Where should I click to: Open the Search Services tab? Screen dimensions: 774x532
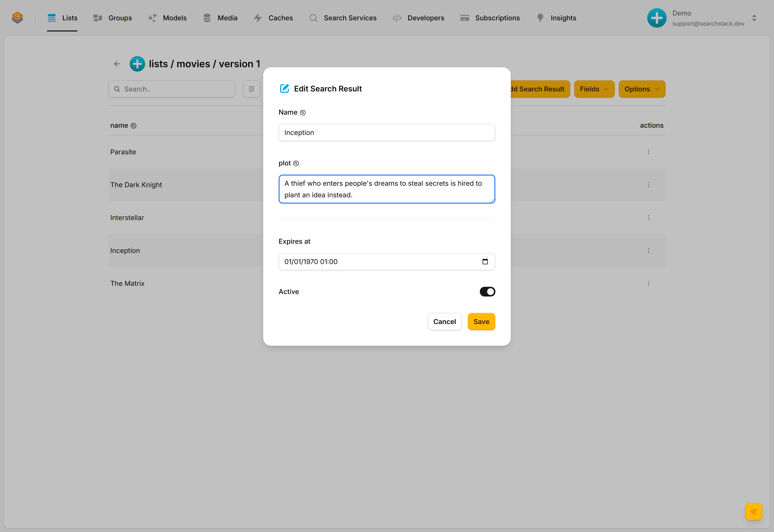click(x=343, y=18)
